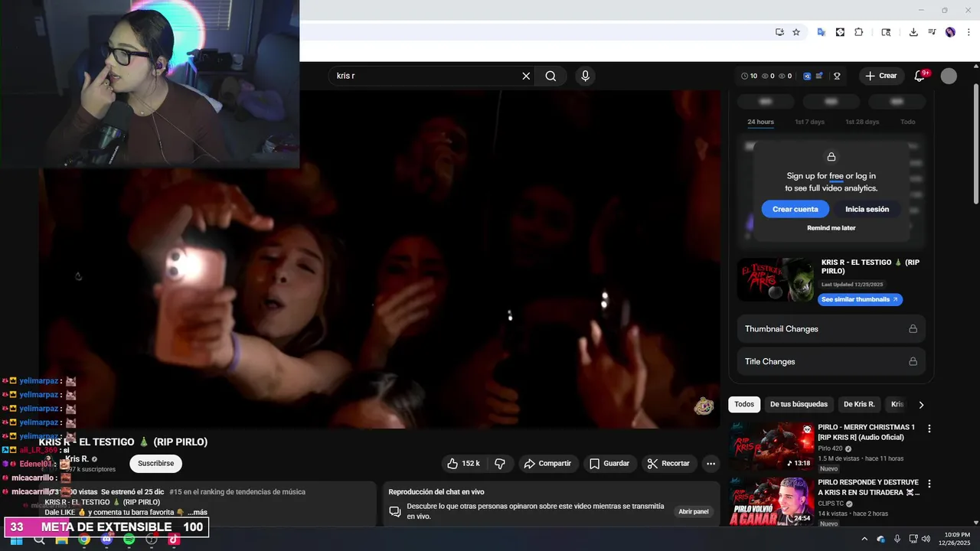Image resolution: width=980 pixels, height=551 pixels.
Task: Open the YouTube account avatar menu
Action: tap(949, 76)
